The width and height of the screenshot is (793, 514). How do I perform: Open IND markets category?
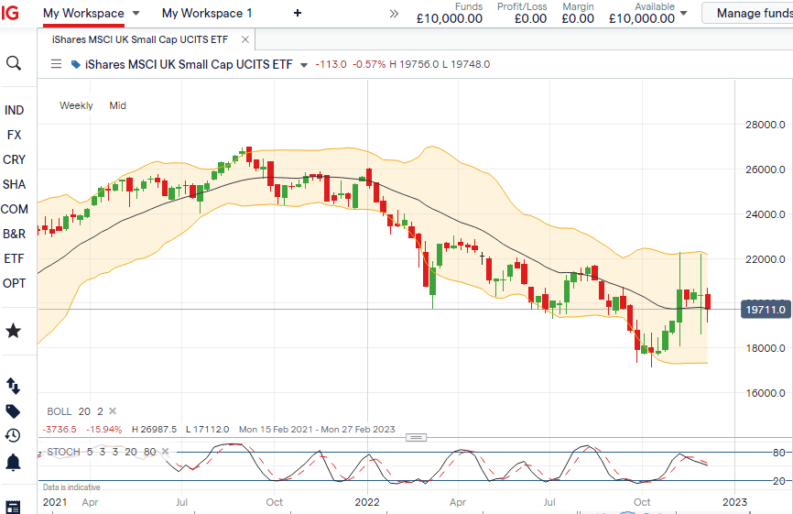coord(14,110)
